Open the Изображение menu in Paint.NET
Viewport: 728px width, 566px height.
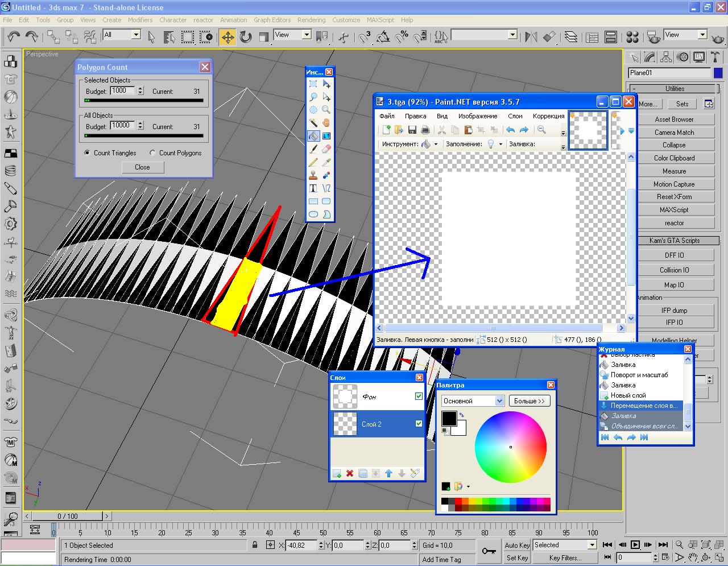coord(478,116)
